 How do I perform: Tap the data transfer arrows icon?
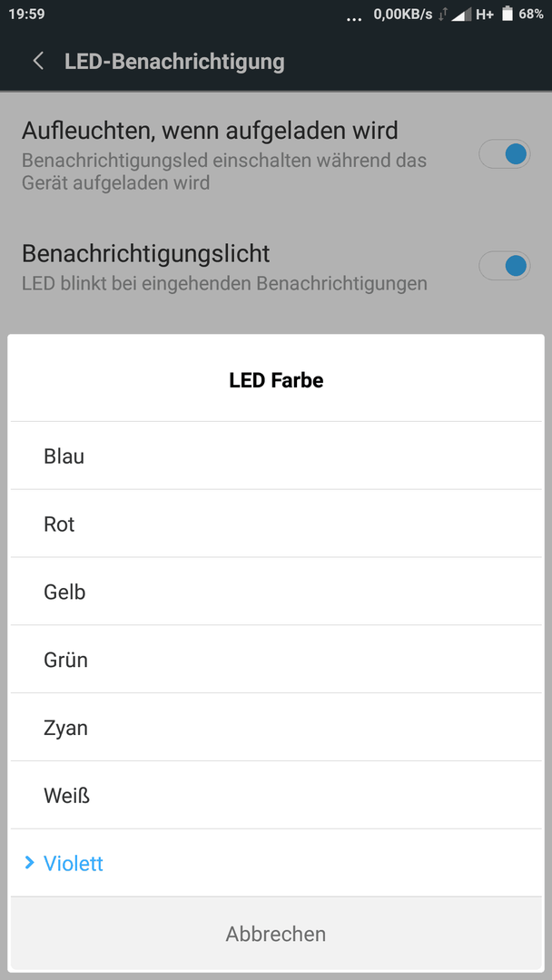click(443, 15)
